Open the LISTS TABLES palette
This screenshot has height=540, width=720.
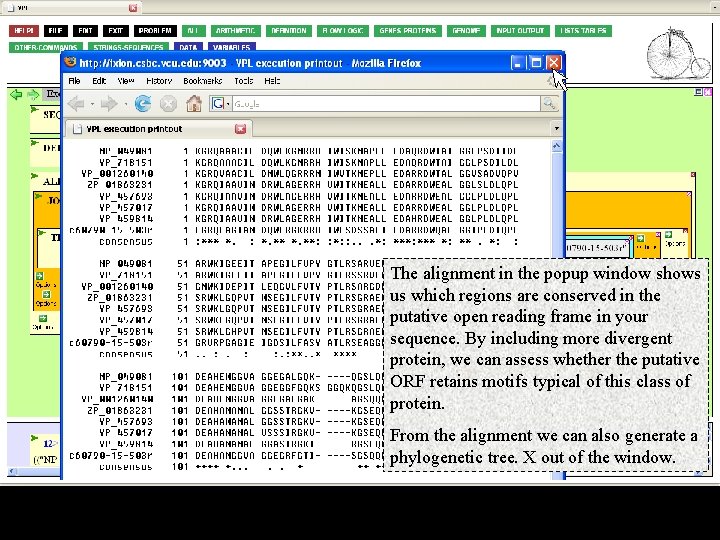click(x=583, y=31)
